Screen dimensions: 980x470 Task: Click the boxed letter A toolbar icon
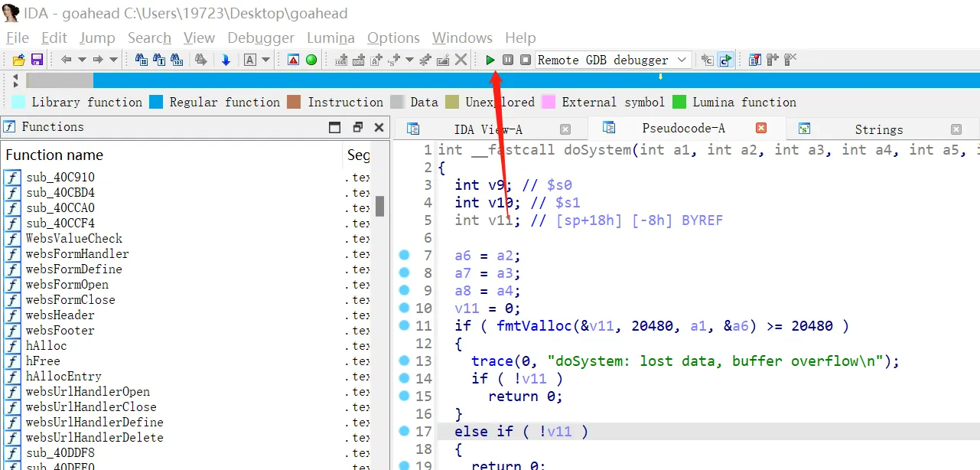[x=250, y=60]
